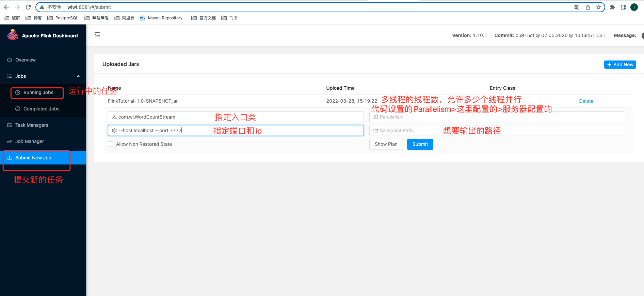Open the 飞书 bookmark folder
This screenshot has width=644, height=296.
[229, 18]
